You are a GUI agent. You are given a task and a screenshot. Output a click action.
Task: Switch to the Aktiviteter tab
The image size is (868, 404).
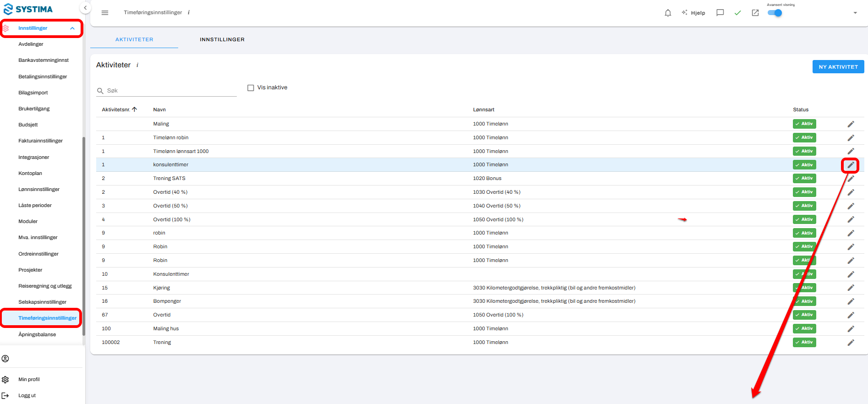134,39
